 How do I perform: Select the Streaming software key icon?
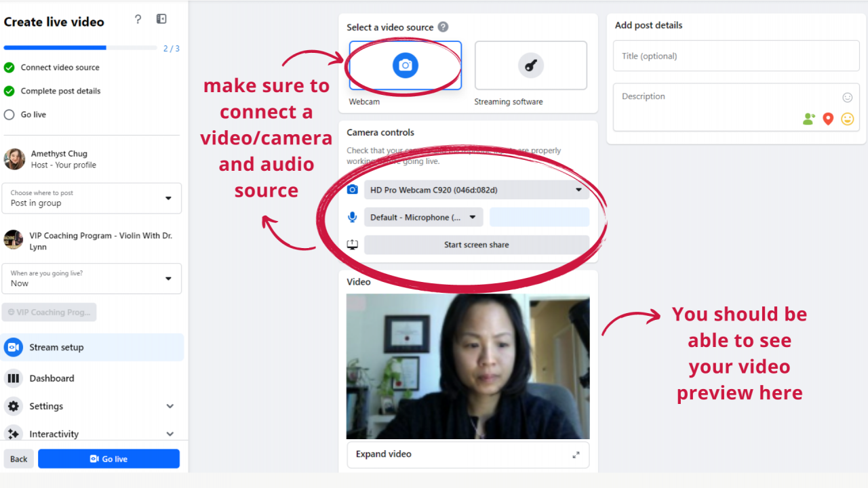(x=531, y=66)
